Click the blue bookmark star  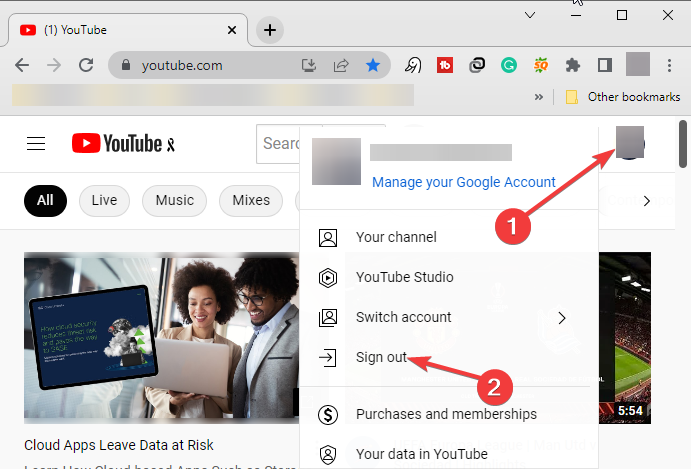click(373, 65)
